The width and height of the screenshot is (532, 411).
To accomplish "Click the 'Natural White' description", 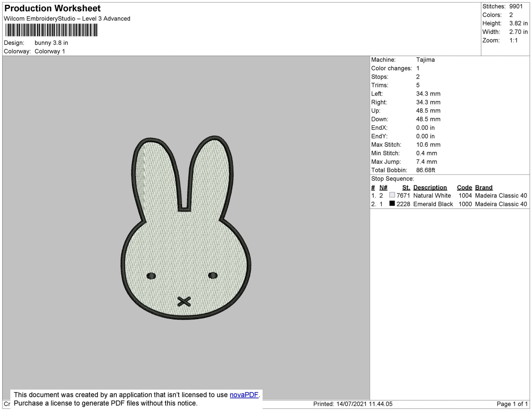I will click(x=432, y=195).
